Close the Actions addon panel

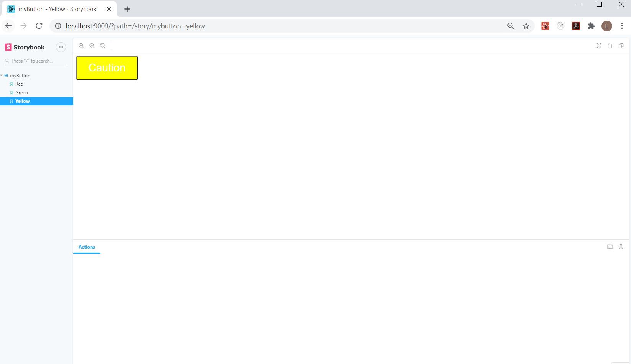pos(621,247)
